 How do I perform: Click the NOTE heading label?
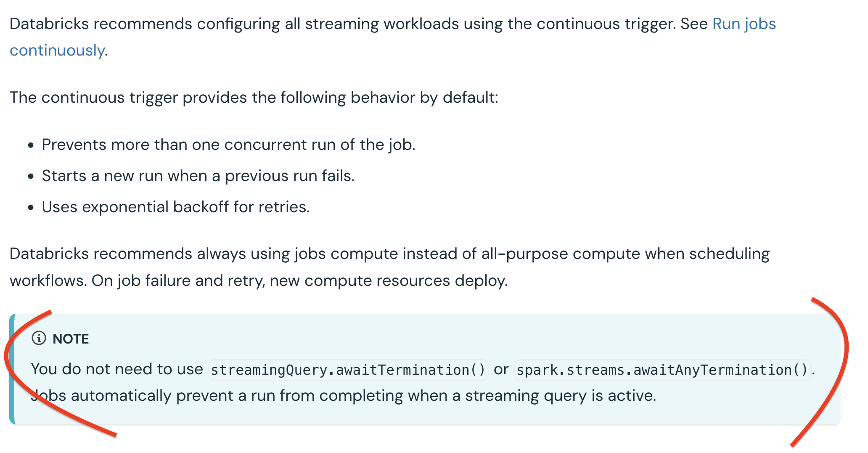click(71, 339)
